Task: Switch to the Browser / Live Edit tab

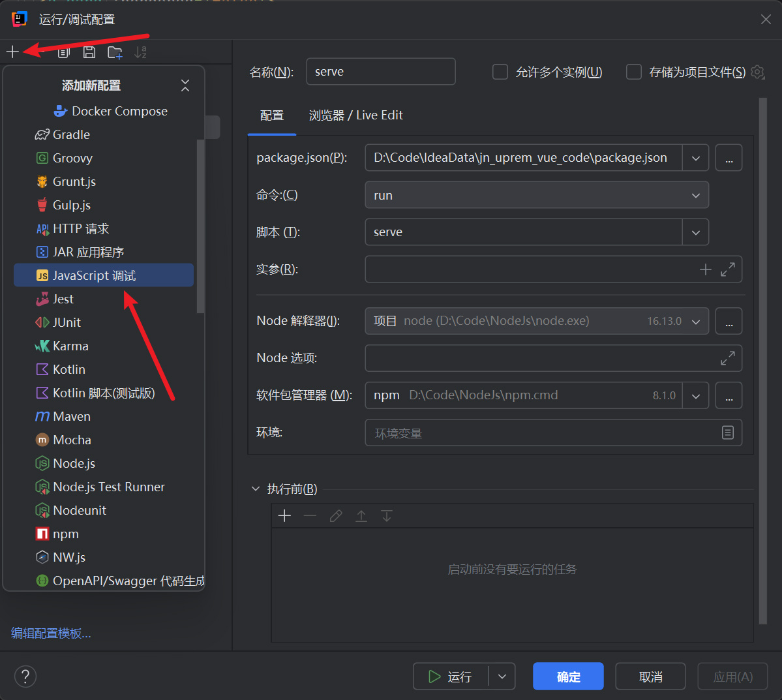Action: 355,115
